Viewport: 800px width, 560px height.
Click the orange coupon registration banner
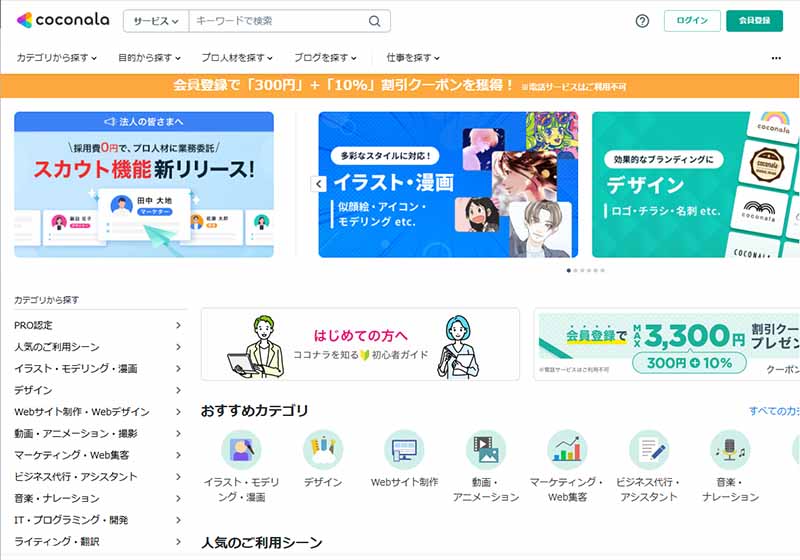click(x=399, y=86)
